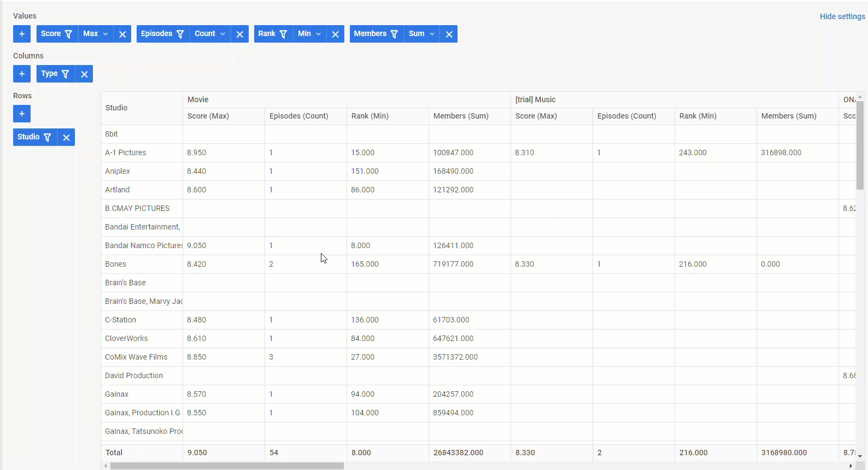Screen dimensions: 868x470
Task: Click the Score value field label
Action: pyautogui.click(x=51, y=34)
